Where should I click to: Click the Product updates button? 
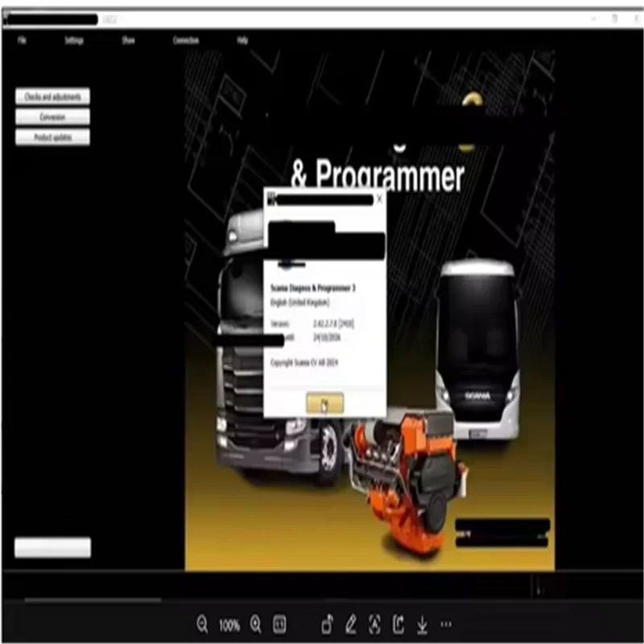(x=52, y=137)
